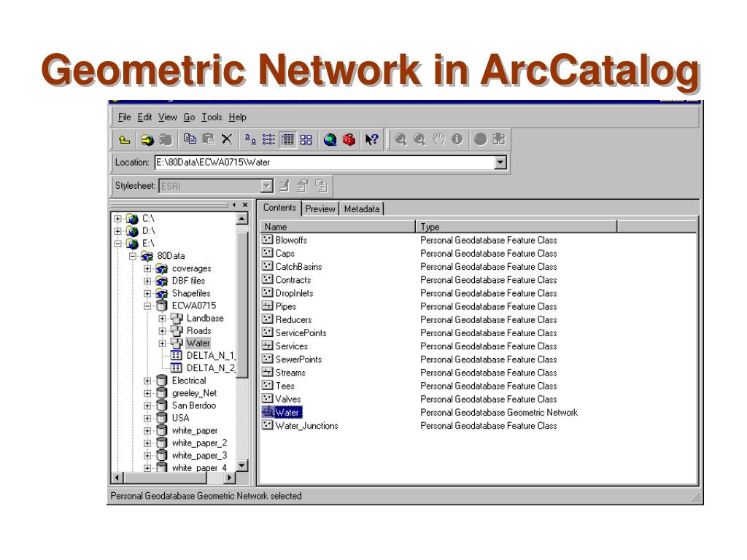Click inside the Location path field
The image size is (747, 560).
(325, 163)
